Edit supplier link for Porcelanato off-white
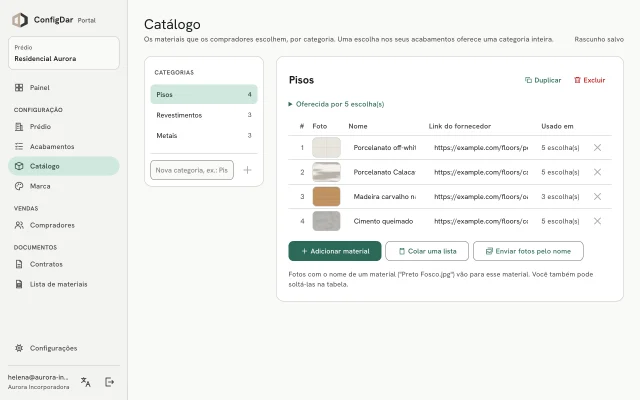 [481, 148]
